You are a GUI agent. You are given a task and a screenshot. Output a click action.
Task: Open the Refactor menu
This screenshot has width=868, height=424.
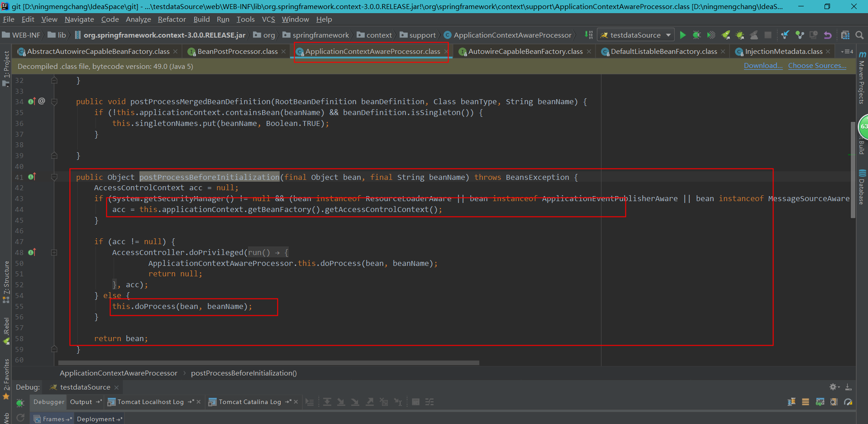pos(172,19)
